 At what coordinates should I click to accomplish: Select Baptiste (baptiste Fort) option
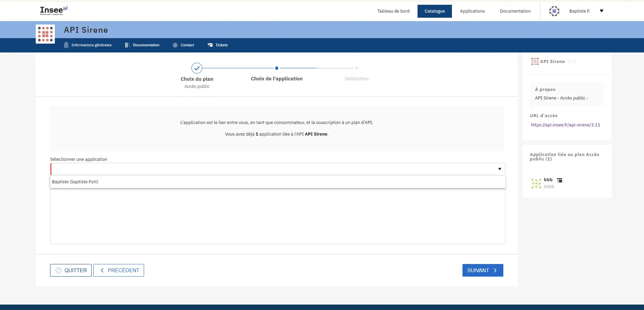pyautogui.click(x=278, y=182)
